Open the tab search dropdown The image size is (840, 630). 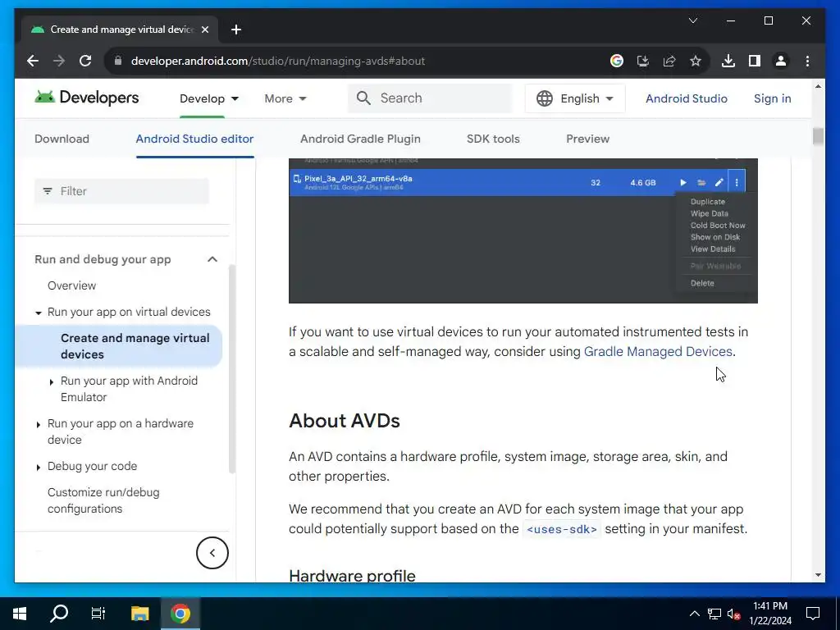point(692,21)
